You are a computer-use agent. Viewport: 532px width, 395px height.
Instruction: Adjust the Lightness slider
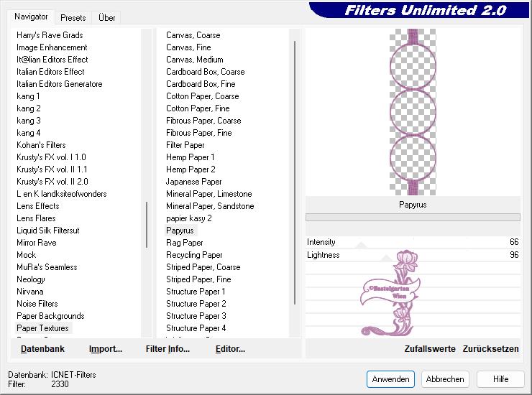[x=413, y=255]
